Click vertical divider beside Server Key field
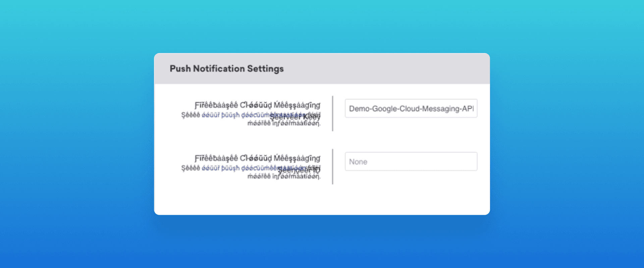The height and width of the screenshot is (268, 644). 332,113
